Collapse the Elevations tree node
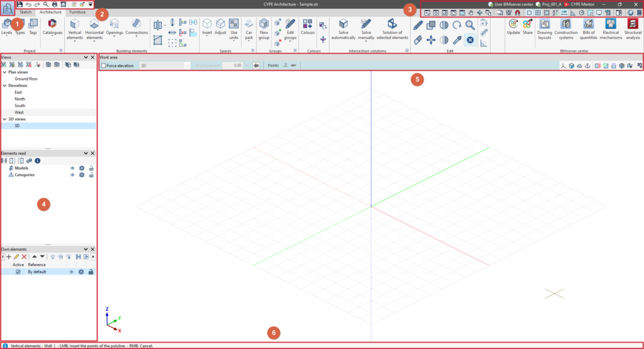The height and width of the screenshot is (349, 644). point(4,86)
